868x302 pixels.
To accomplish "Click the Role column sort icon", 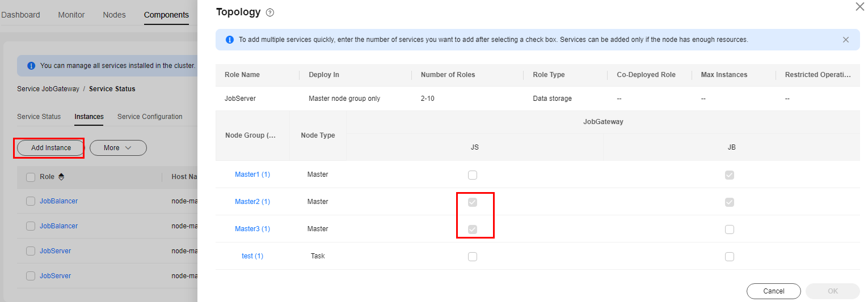I will pos(61,177).
